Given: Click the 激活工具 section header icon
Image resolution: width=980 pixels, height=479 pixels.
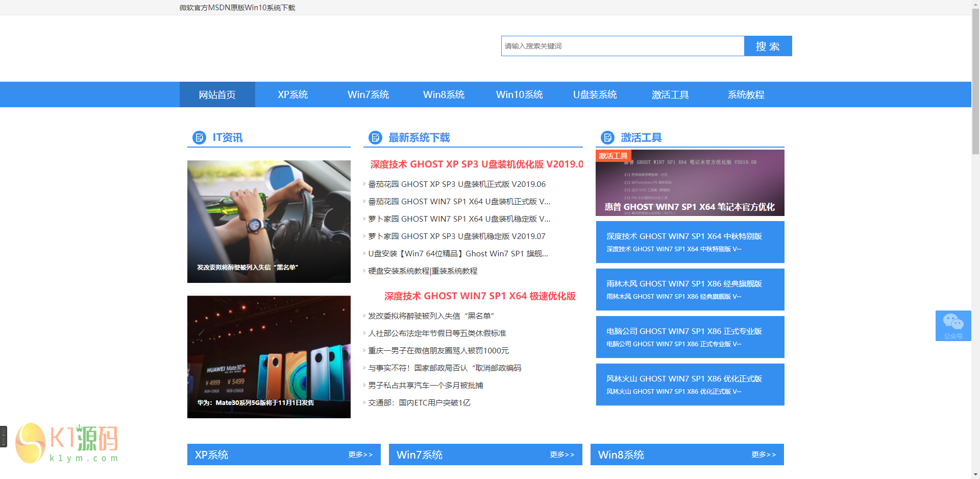Looking at the screenshot, I should click(607, 137).
